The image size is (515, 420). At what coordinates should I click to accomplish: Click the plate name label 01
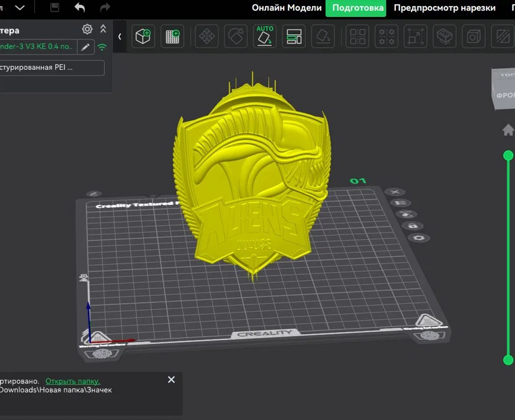pos(358,181)
